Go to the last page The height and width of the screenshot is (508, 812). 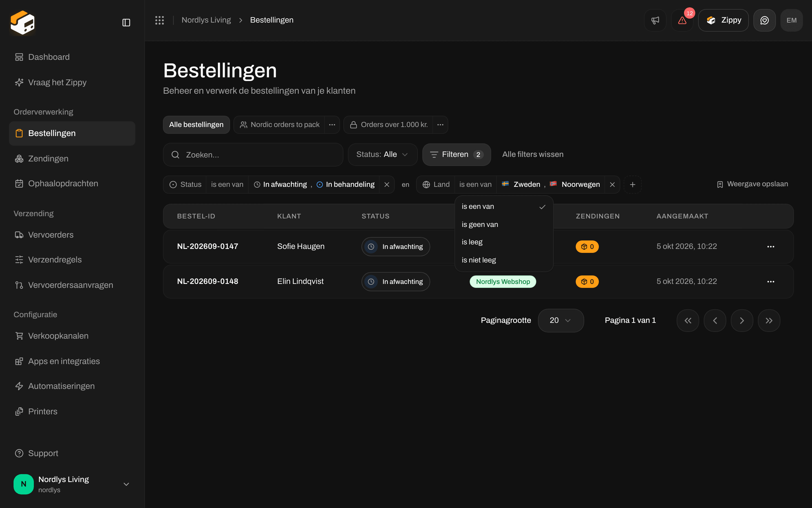769,321
